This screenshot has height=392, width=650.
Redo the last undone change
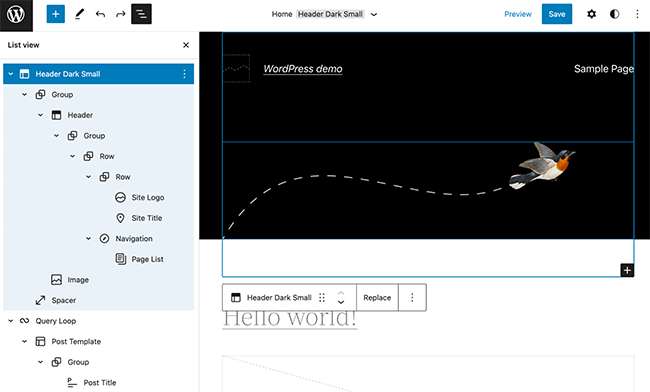(120, 14)
